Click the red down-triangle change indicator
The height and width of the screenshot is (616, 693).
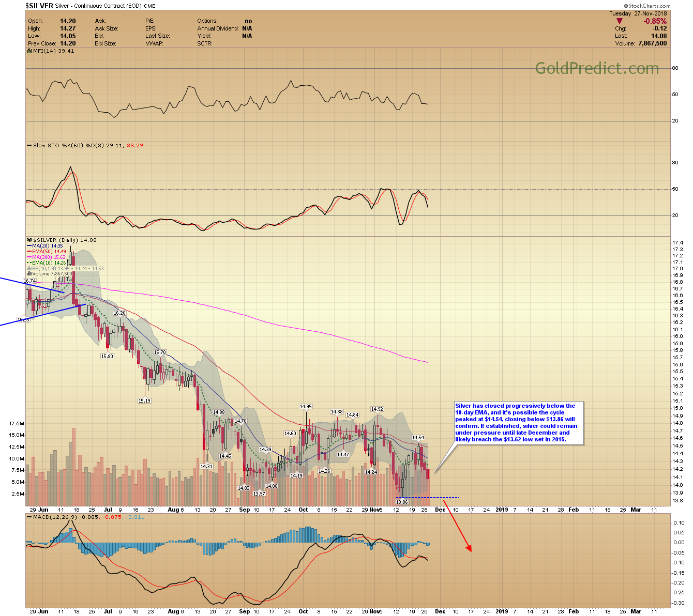[620, 21]
